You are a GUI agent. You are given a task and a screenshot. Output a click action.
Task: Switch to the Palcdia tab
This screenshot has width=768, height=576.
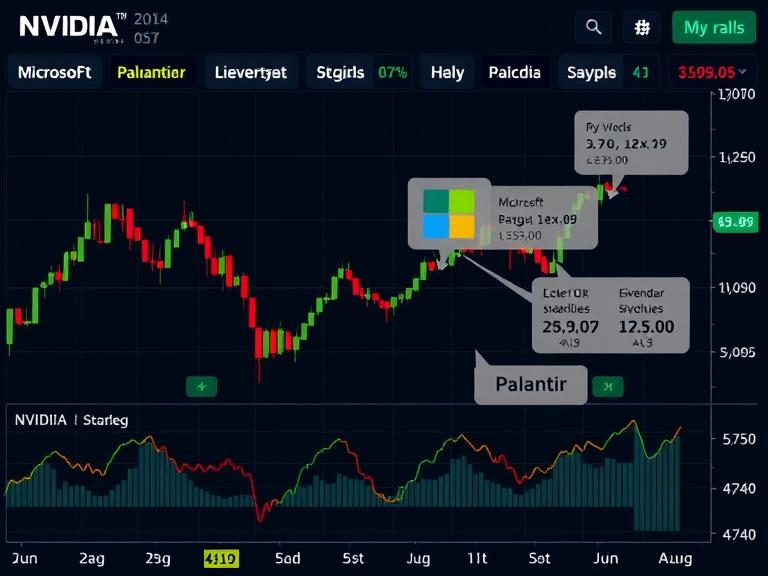coord(515,72)
